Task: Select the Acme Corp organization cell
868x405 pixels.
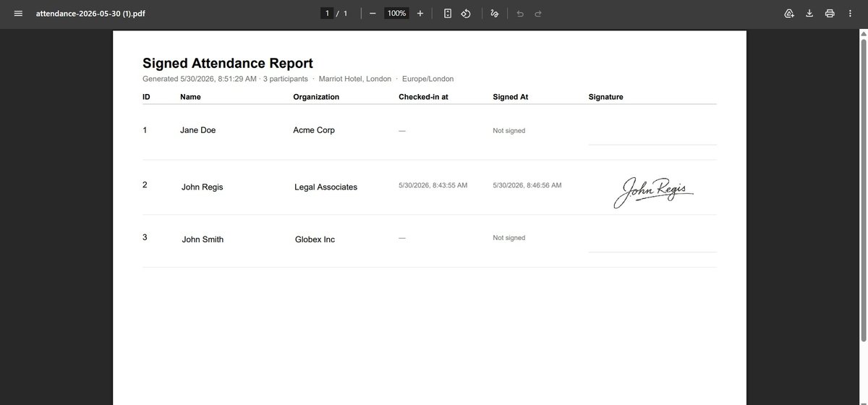Action: coord(314,130)
